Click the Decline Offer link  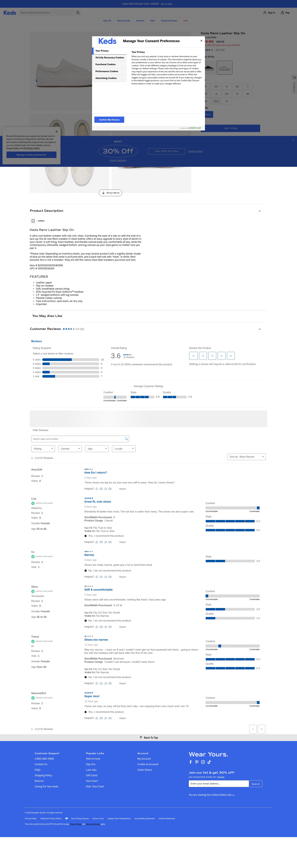196,151
